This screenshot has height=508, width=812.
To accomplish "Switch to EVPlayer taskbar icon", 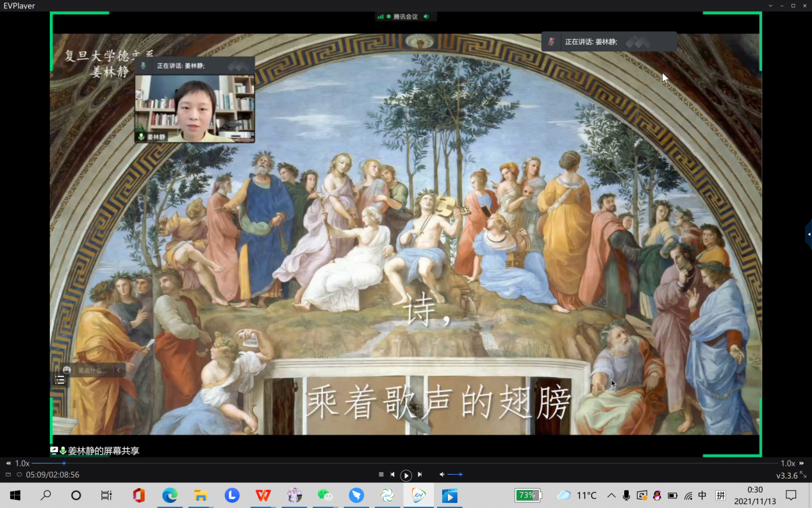I will [418, 495].
